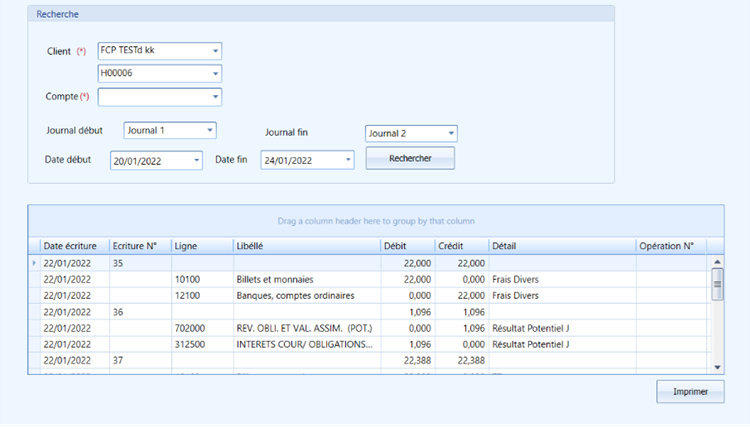This screenshot has height=427, width=750.
Task: Open the Client name dropdown arrow
Action: click(215, 51)
